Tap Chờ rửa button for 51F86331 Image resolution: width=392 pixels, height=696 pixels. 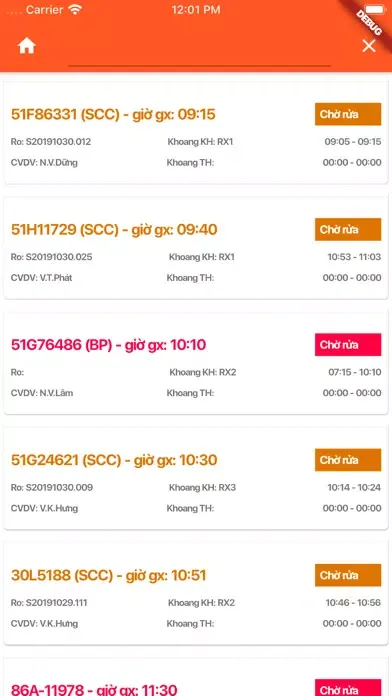point(348,115)
